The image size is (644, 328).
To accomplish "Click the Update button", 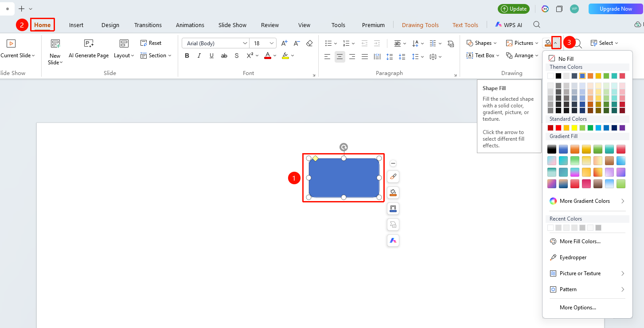I will (x=514, y=9).
